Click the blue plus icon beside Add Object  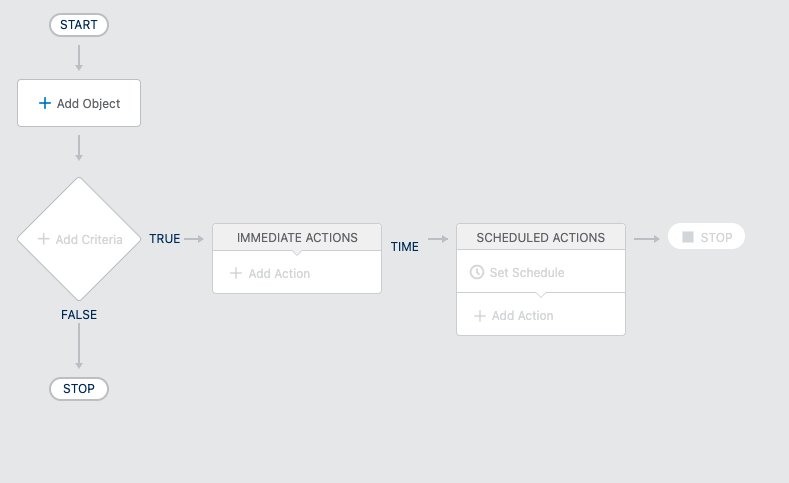tap(45, 103)
